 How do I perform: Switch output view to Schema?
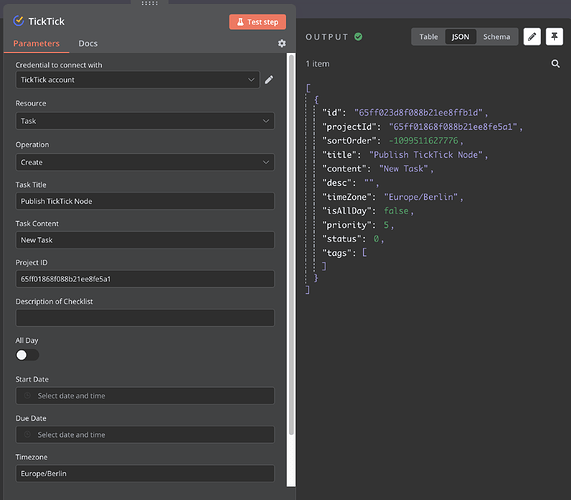(496, 37)
